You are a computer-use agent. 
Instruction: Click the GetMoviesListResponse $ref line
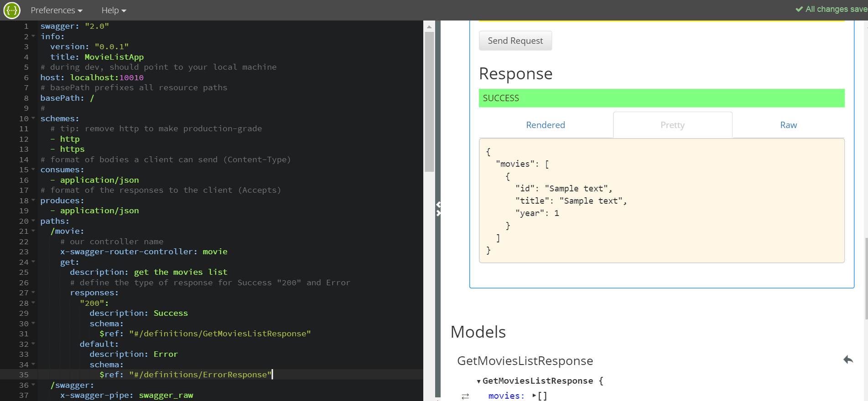[x=205, y=334]
